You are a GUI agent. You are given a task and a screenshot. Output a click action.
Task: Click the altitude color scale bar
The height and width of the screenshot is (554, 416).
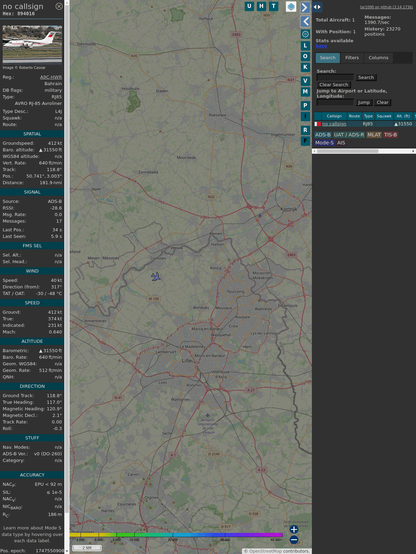tap(176, 535)
